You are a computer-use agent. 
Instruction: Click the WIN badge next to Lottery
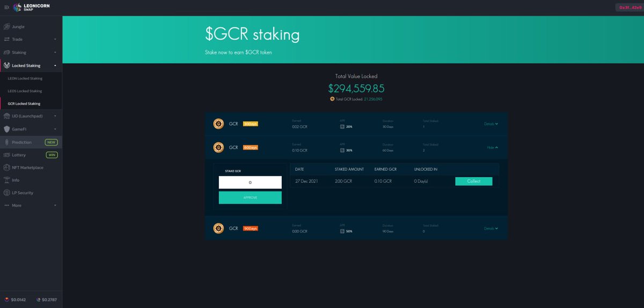[52, 155]
